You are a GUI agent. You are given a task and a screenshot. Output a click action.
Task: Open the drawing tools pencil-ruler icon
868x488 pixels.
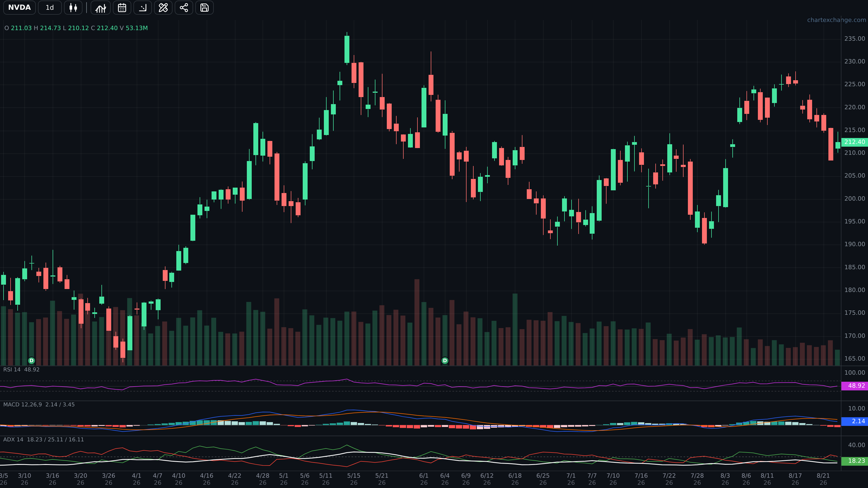tap(163, 7)
